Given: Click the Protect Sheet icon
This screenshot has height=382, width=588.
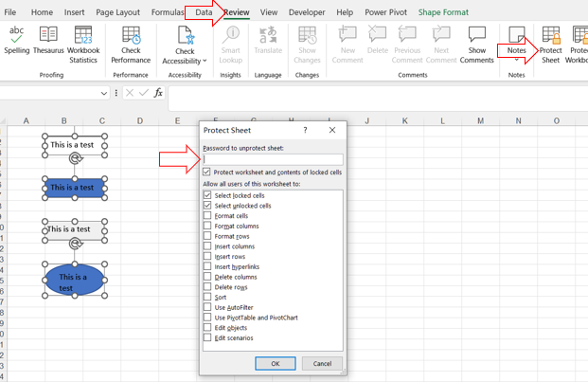Looking at the screenshot, I should tap(550, 44).
